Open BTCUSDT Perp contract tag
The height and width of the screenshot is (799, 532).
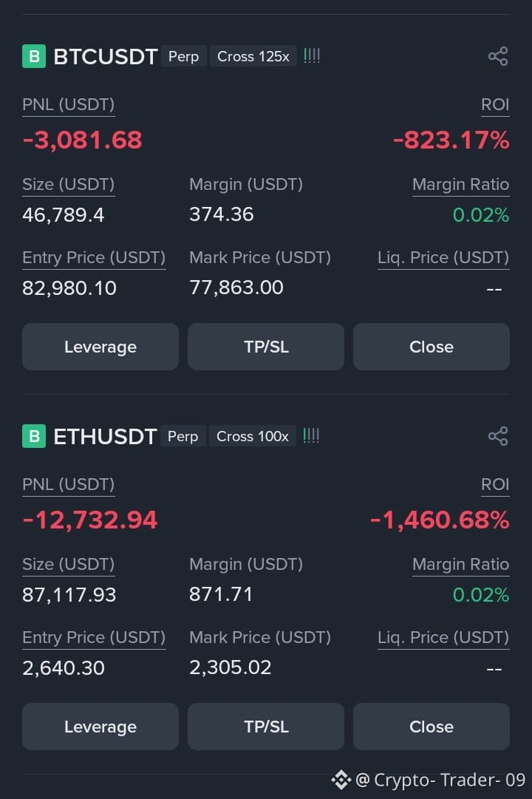coord(184,56)
